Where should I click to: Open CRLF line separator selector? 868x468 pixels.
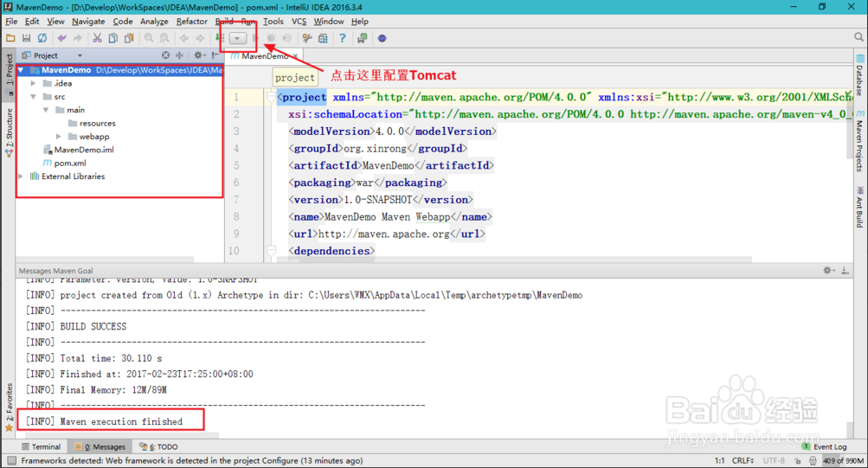click(x=743, y=460)
